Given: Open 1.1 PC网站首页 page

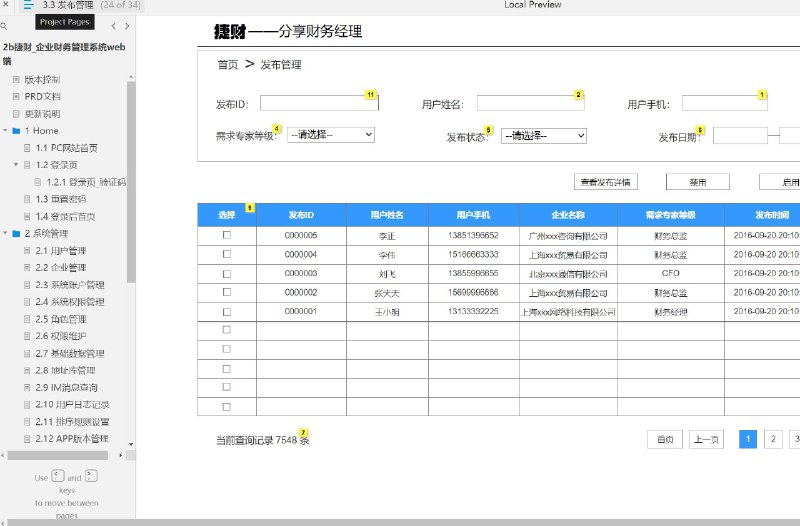Looking at the screenshot, I should coord(66,148).
